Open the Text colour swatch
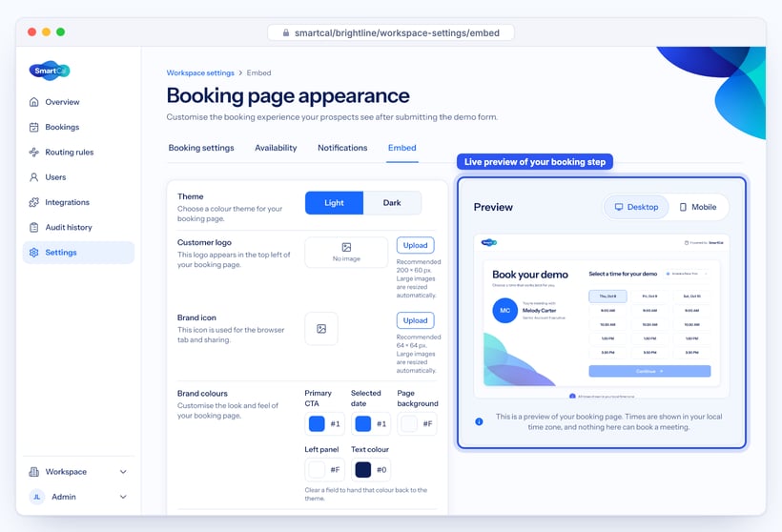This screenshot has height=532, width=782. coord(363,470)
